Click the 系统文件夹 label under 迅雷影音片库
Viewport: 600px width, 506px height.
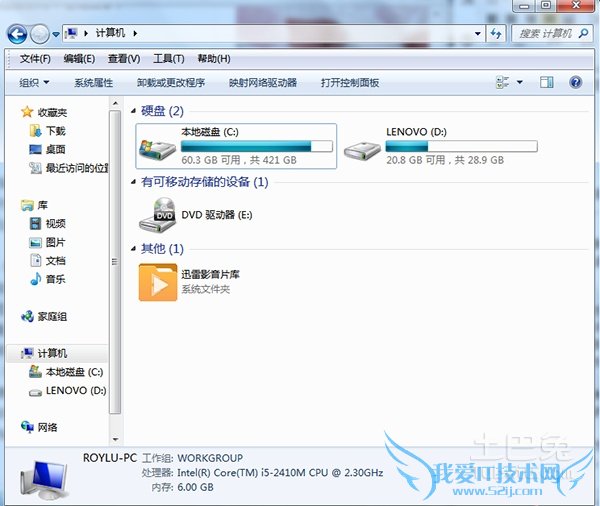205,289
